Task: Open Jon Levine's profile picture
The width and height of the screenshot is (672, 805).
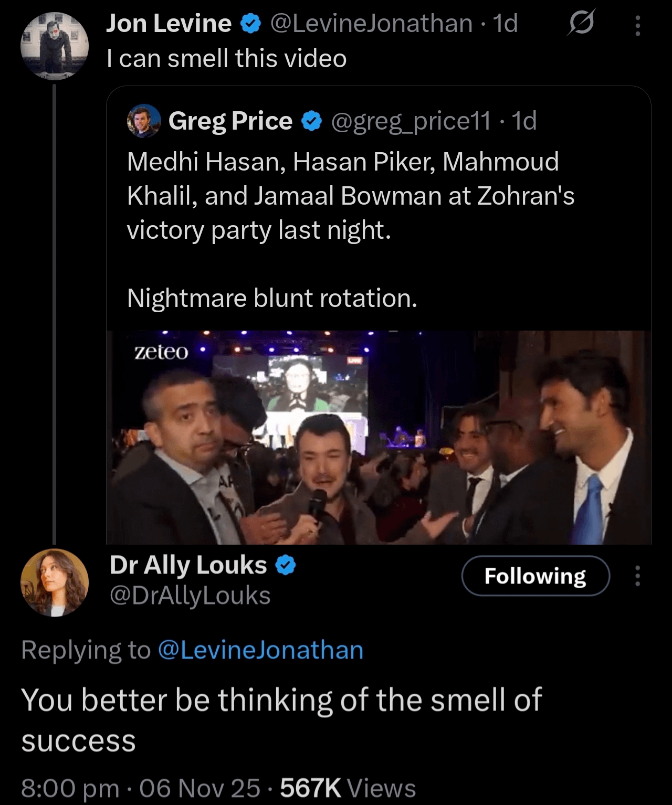Action: tap(55, 47)
